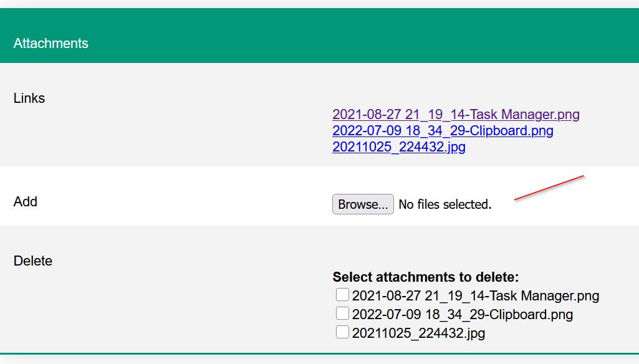
Task: Click "Select attachments to delete:" heading
Action: tap(425, 277)
